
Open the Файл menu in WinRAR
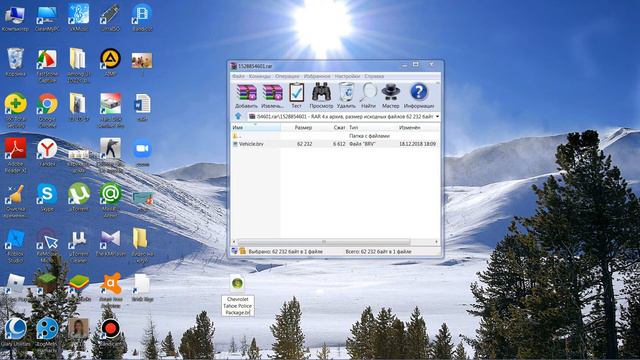238,76
